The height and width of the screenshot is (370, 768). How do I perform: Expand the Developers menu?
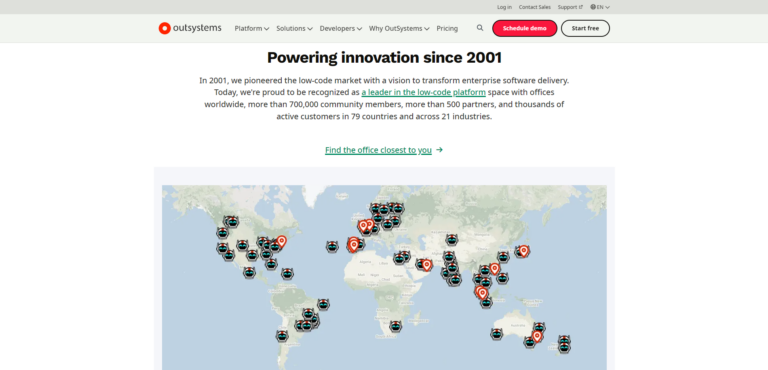[341, 28]
